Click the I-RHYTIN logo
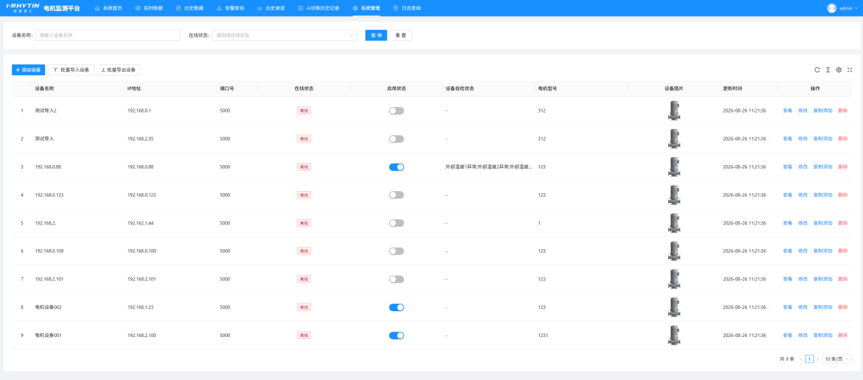 23,8
